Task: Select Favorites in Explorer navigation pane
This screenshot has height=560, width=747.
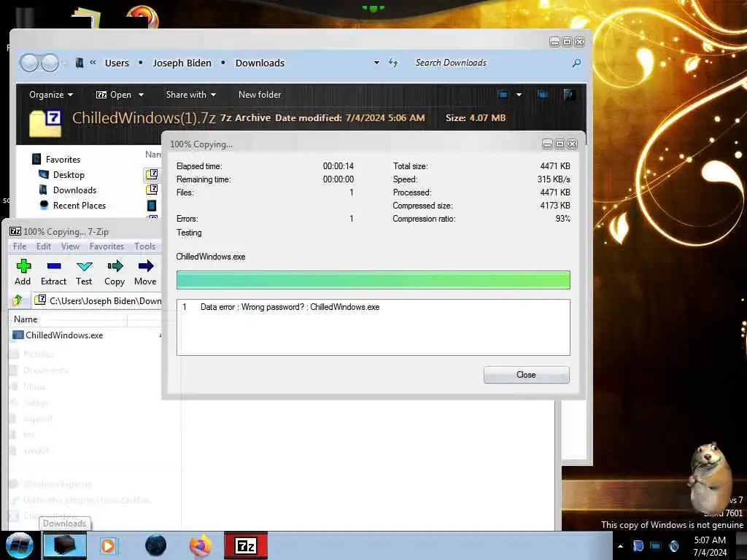Action: point(63,160)
